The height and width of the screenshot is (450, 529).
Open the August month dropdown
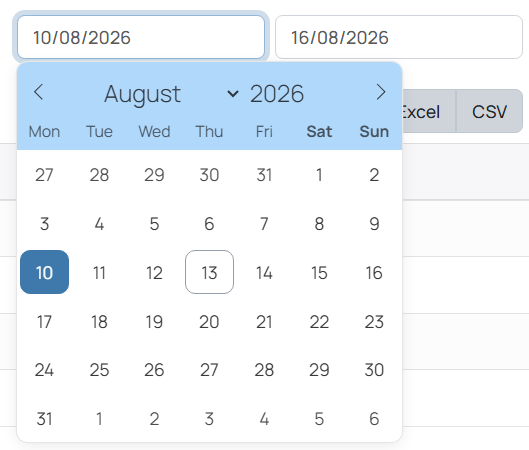click(x=171, y=94)
